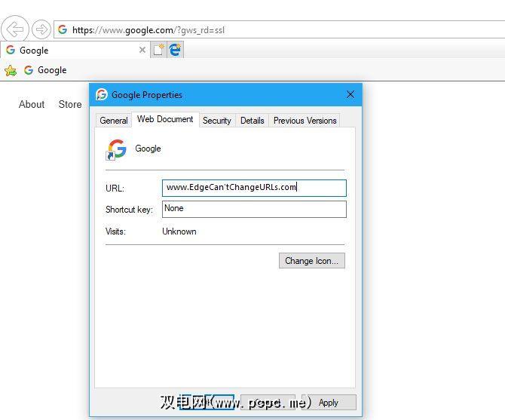Open the Google favorites bar bookmark
Screen dimensions: 505x420
(x=45, y=70)
